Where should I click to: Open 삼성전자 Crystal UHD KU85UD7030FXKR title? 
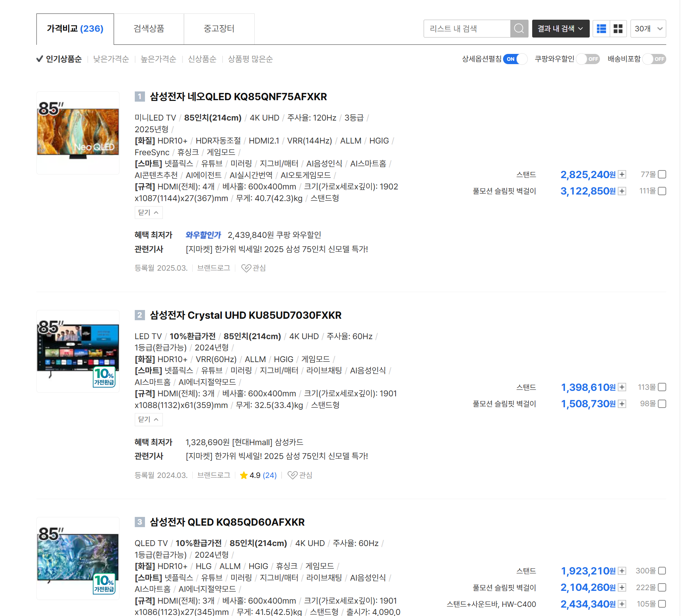(246, 315)
